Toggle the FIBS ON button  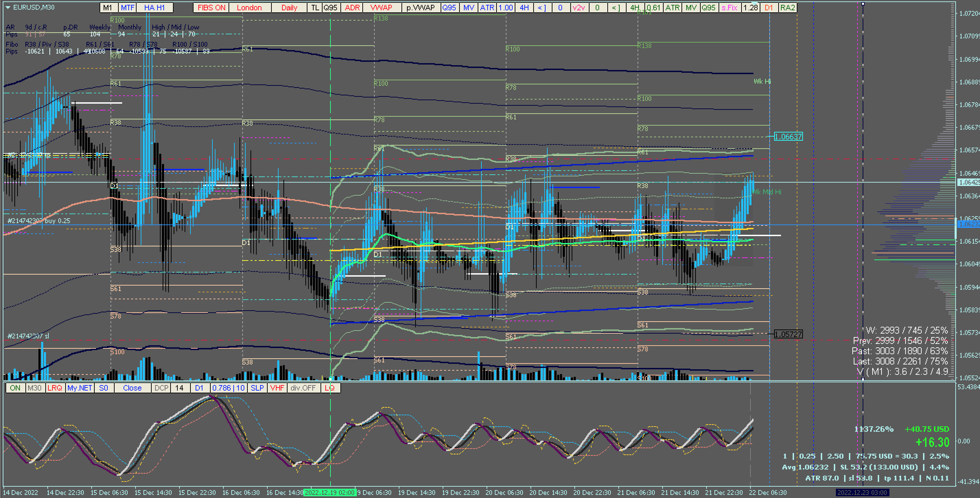pos(211,8)
